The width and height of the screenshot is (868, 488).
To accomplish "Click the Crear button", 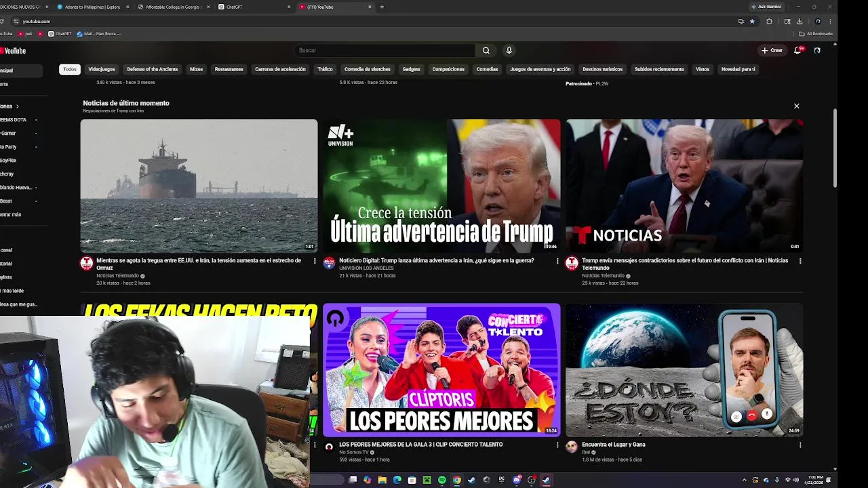I will click(772, 50).
